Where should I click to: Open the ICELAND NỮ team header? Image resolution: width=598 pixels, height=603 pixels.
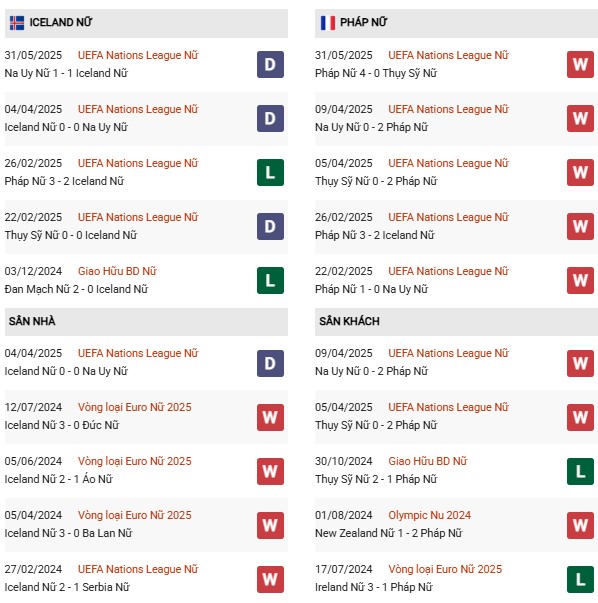point(146,23)
